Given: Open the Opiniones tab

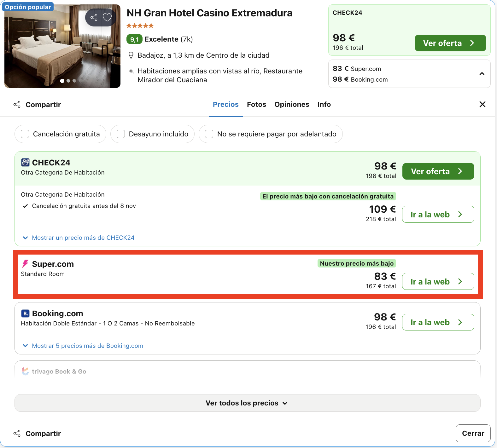Looking at the screenshot, I should [292, 105].
